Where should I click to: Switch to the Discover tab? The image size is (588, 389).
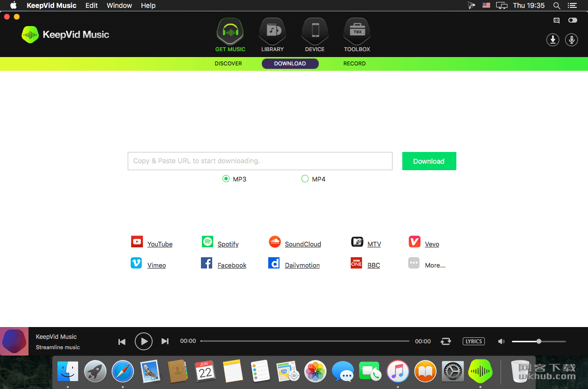[228, 63]
